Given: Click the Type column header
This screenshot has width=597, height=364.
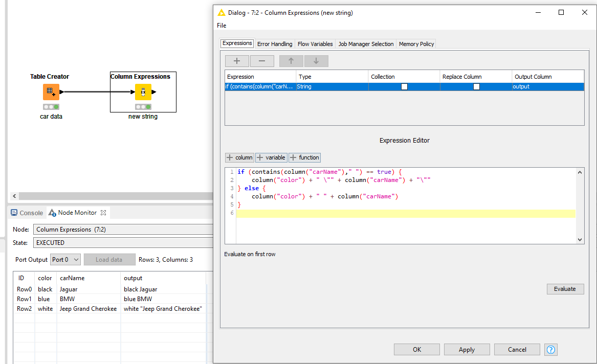Looking at the screenshot, I should tap(332, 77).
